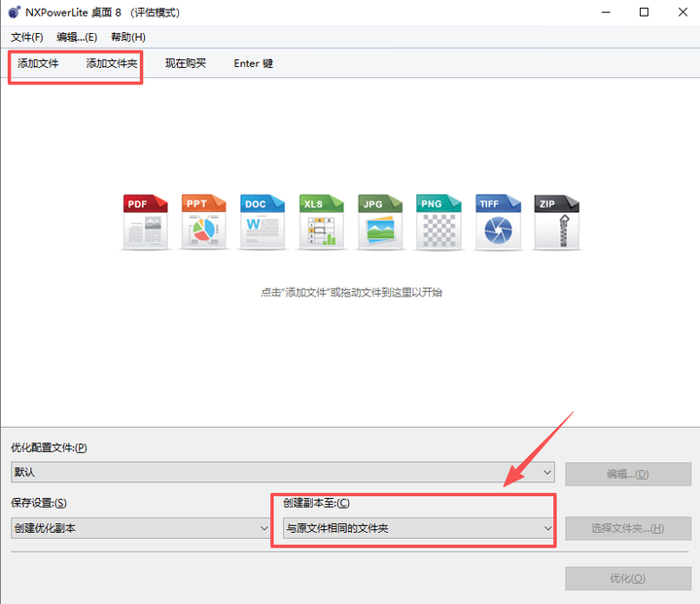Open the 文件(F) menu
The width and height of the screenshot is (700, 604).
27,37
